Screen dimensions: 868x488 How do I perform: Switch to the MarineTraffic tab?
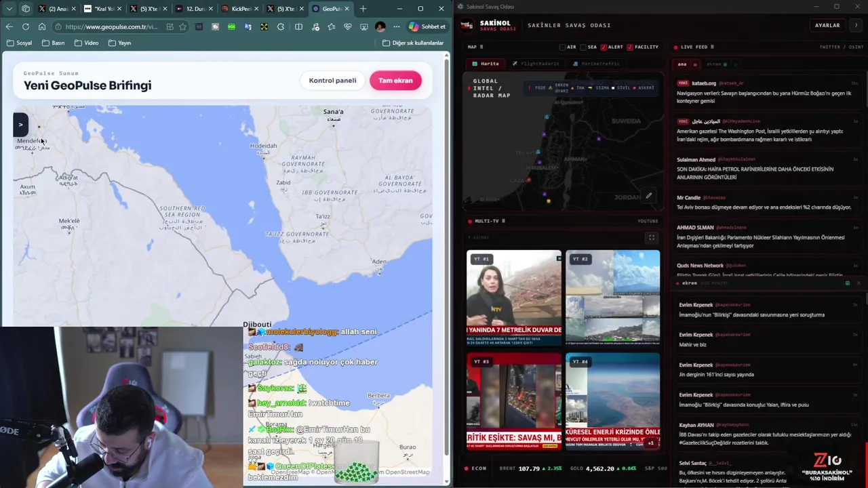click(x=596, y=64)
